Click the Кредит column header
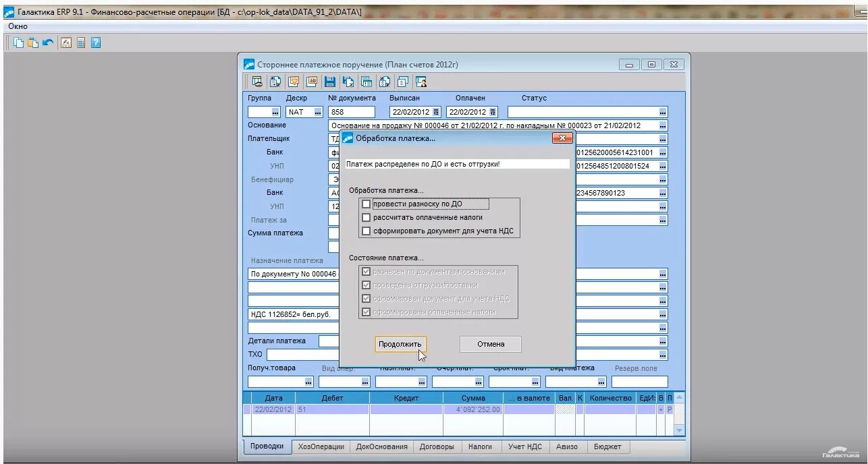Viewport: 868px width, 464px height. click(406, 398)
